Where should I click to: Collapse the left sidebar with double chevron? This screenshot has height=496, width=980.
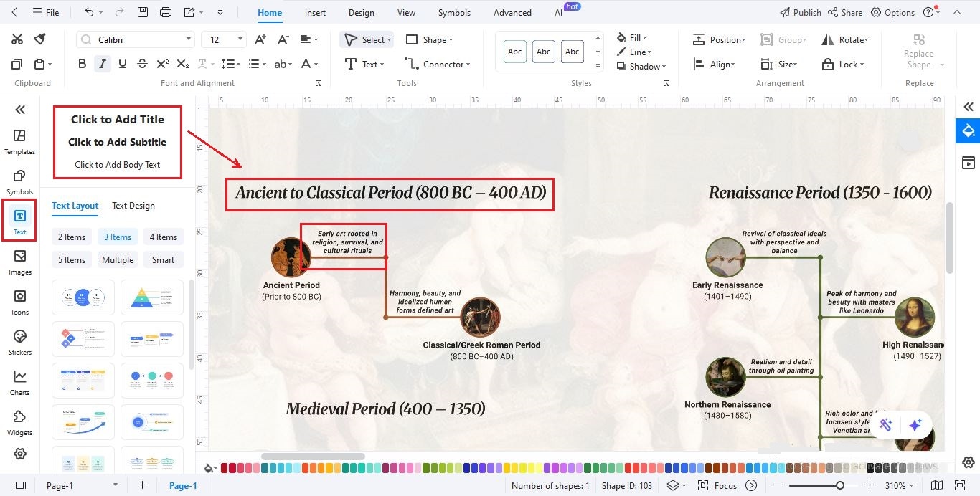(x=20, y=109)
